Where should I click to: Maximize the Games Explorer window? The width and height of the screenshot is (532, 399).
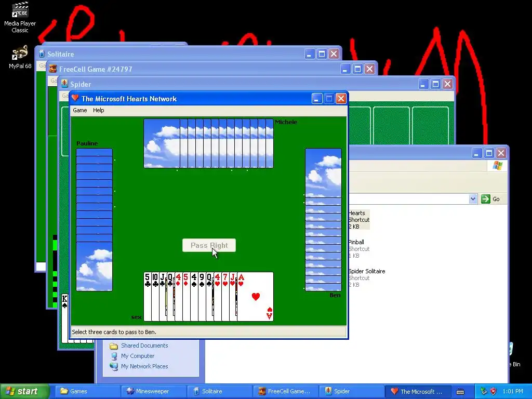tap(489, 153)
